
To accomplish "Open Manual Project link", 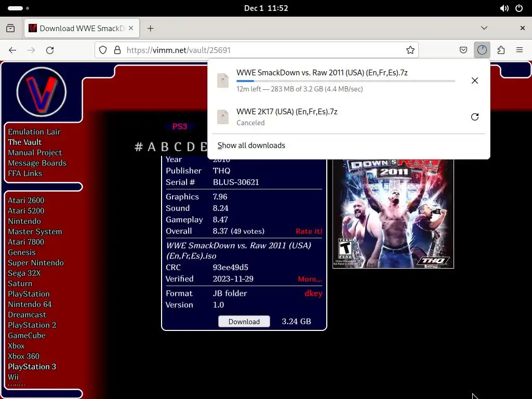I will [35, 153].
